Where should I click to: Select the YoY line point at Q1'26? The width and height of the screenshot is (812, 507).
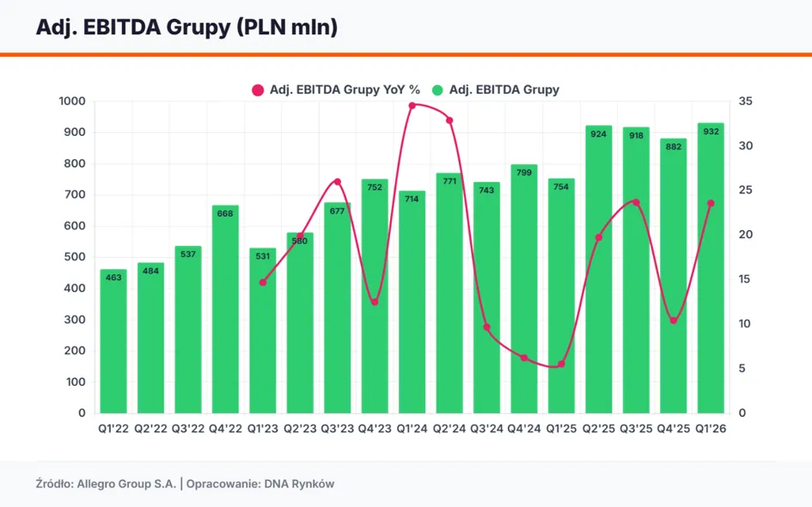(711, 204)
